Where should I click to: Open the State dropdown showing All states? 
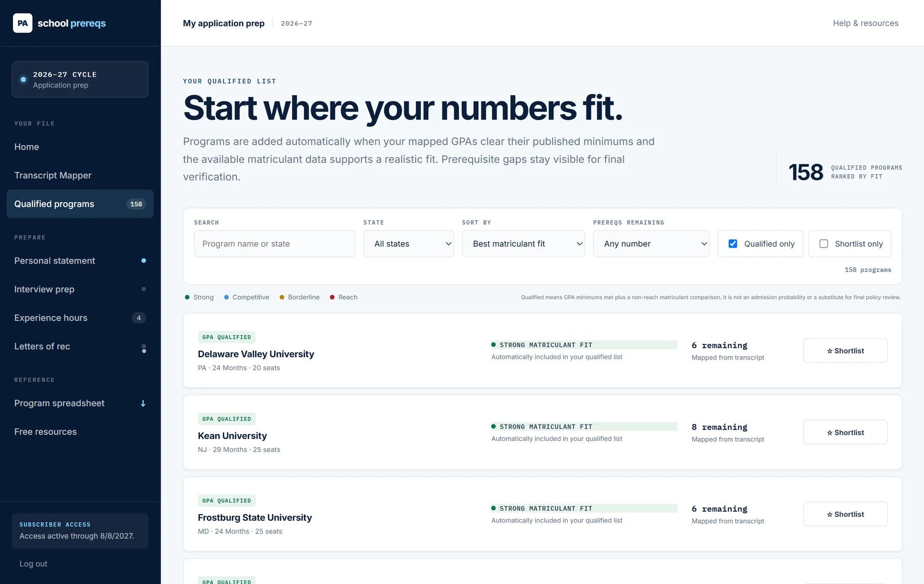408,243
